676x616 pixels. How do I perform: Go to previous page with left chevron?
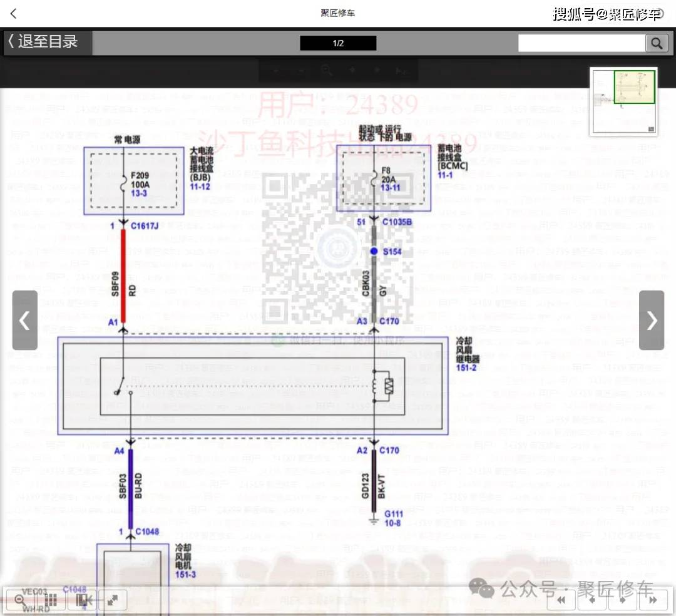(x=24, y=320)
